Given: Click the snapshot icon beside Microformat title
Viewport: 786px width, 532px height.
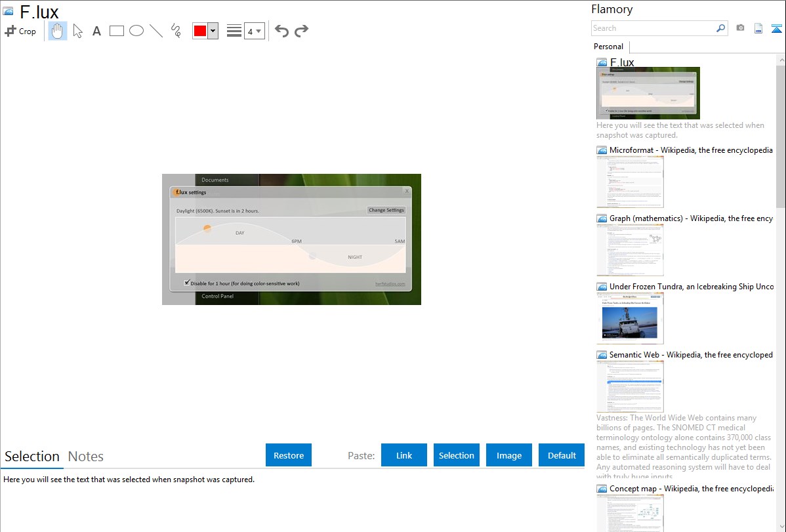Looking at the screenshot, I should point(602,150).
